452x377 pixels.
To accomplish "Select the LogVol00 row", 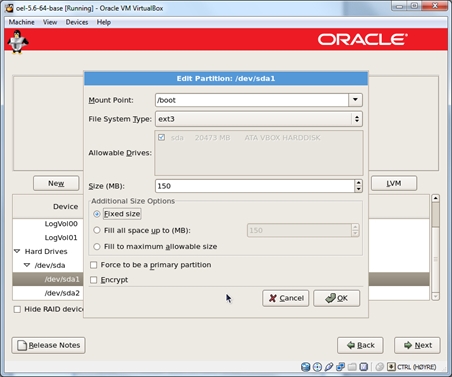I will click(48, 224).
